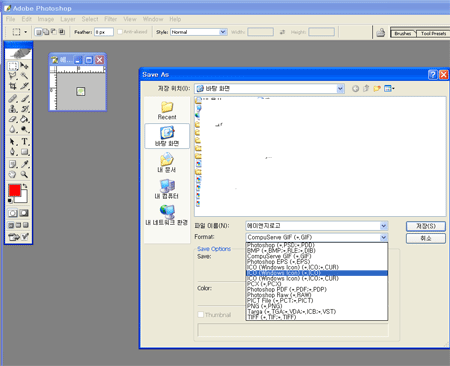The width and height of the screenshot is (450, 366).
Task: Select the Type tool in the toolbox
Action: pos(25,141)
